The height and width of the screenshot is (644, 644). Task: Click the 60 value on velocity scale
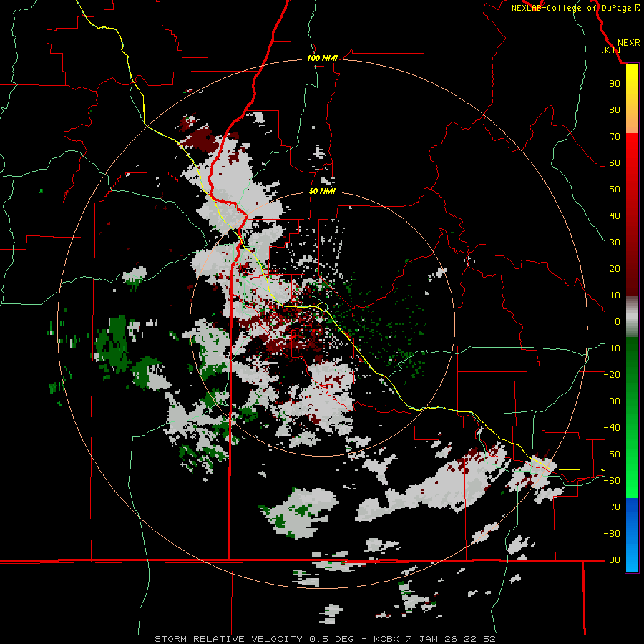(x=615, y=162)
